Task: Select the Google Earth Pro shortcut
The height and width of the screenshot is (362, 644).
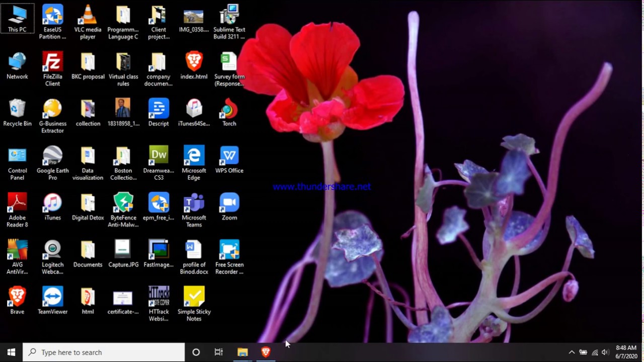Action: [x=52, y=163]
